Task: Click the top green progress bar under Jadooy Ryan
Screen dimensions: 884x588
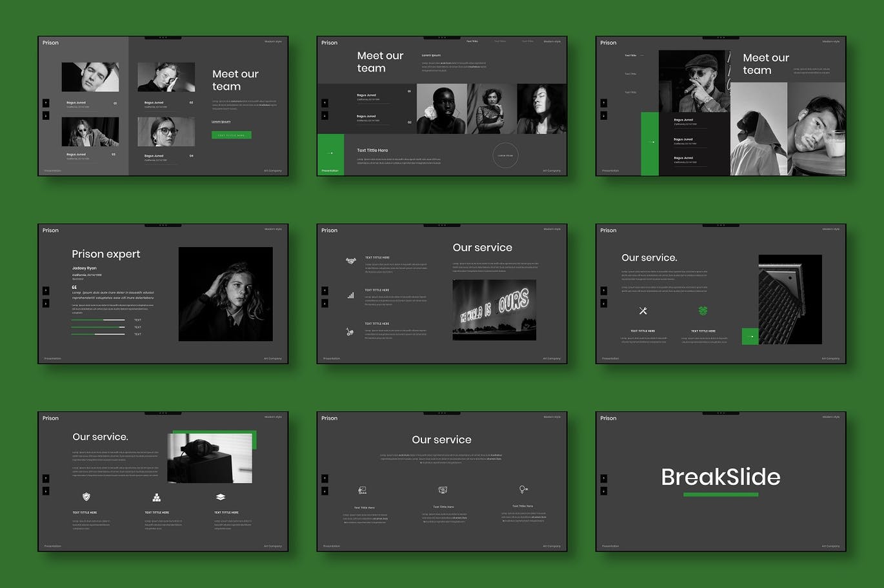Action: click(x=98, y=320)
